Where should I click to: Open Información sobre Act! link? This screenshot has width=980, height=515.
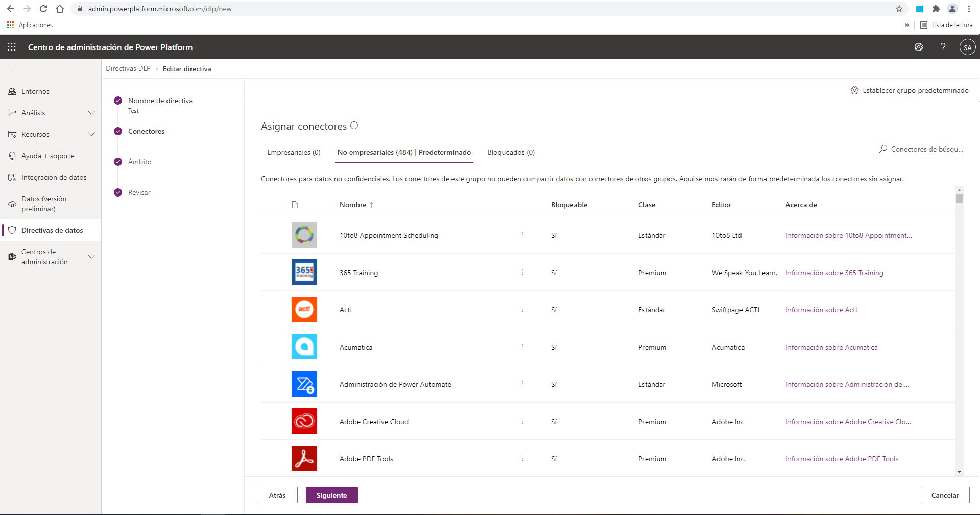821,310
